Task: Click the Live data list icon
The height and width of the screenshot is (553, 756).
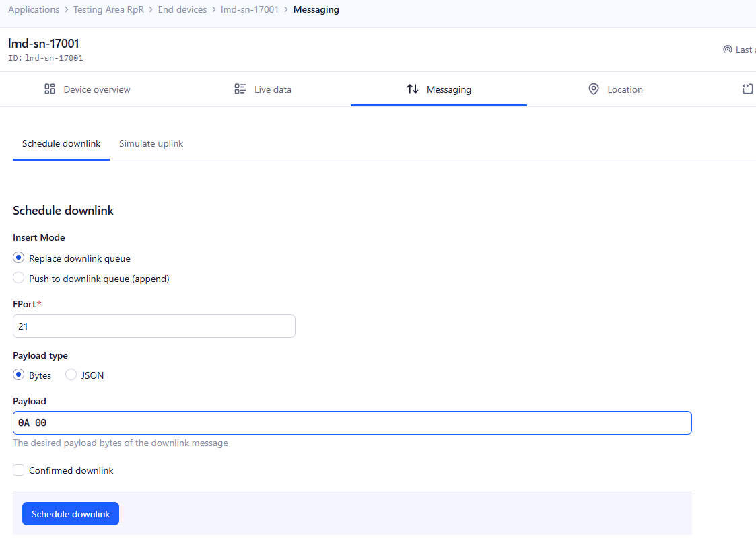Action: [240, 89]
